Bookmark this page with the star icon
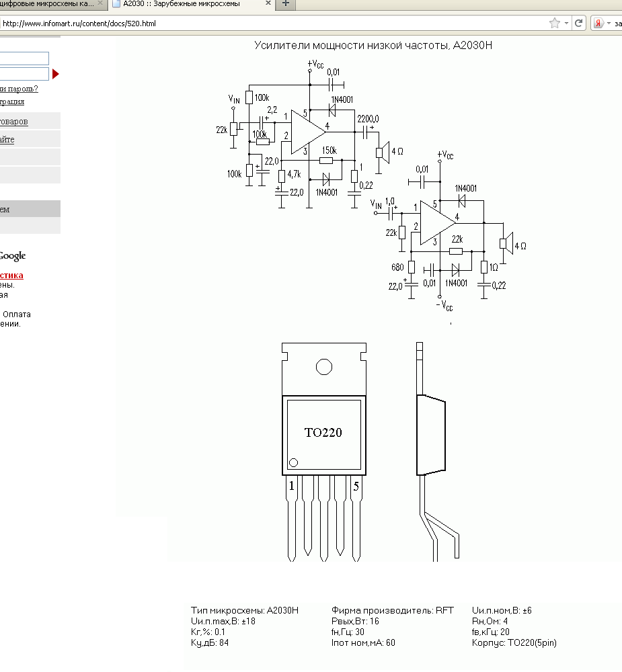 (x=554, y=23)
